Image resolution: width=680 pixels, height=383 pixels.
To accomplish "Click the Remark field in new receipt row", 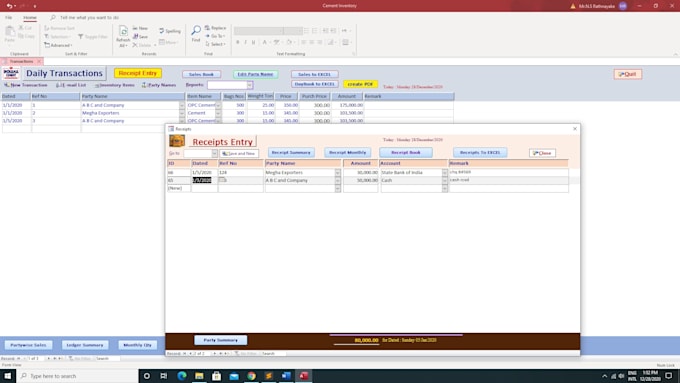I will pos(509,188).
